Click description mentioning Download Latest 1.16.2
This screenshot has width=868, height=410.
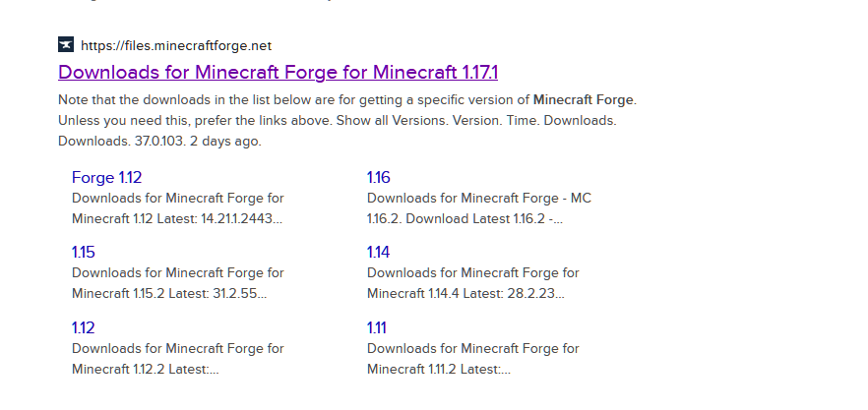click(479, 208)
